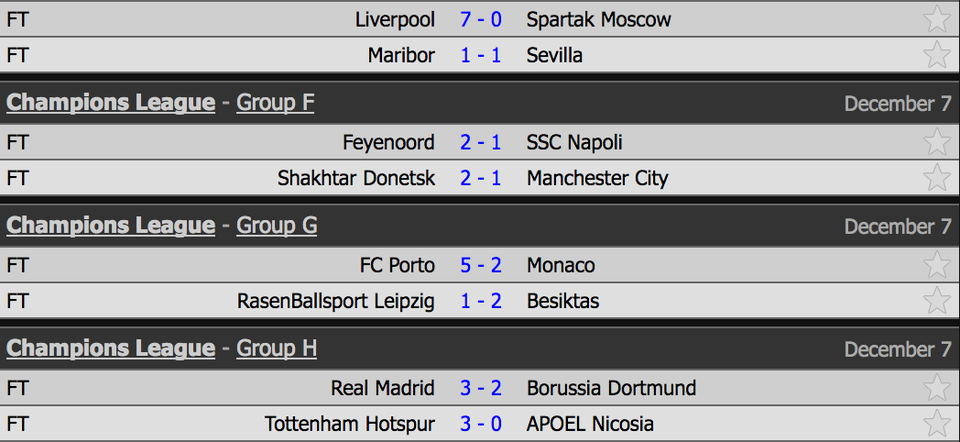The image size is (960, 442).
Task: Open Champions League link in Group H header
Action: [x=111, y=349]
